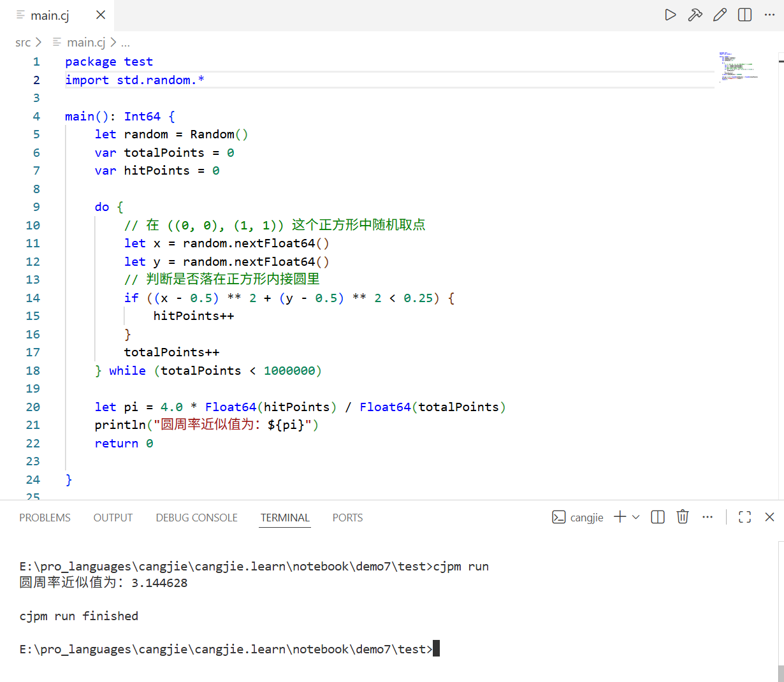Open editor More Actions ellipsis

(769, 15)
